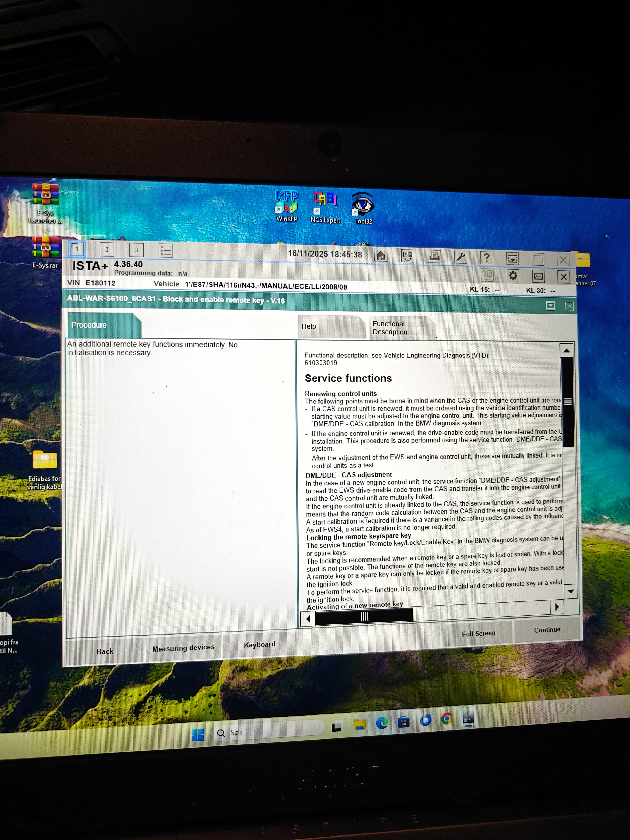Open the wrench service tool icon

point(460,257)
